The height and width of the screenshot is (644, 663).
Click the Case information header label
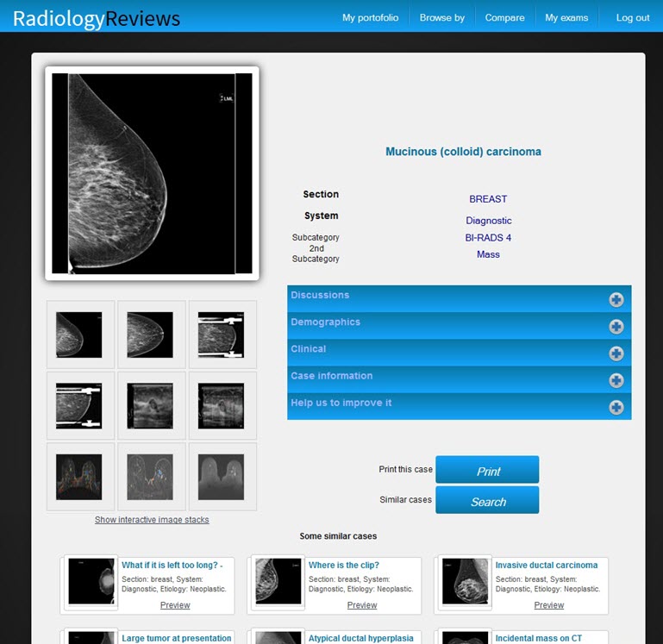(331, 376)
